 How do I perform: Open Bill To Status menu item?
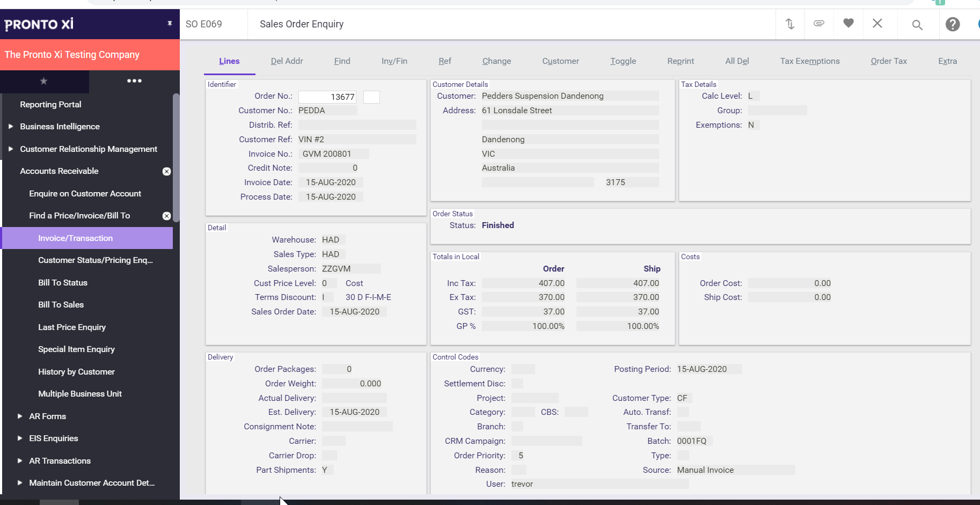pos(63,283)
